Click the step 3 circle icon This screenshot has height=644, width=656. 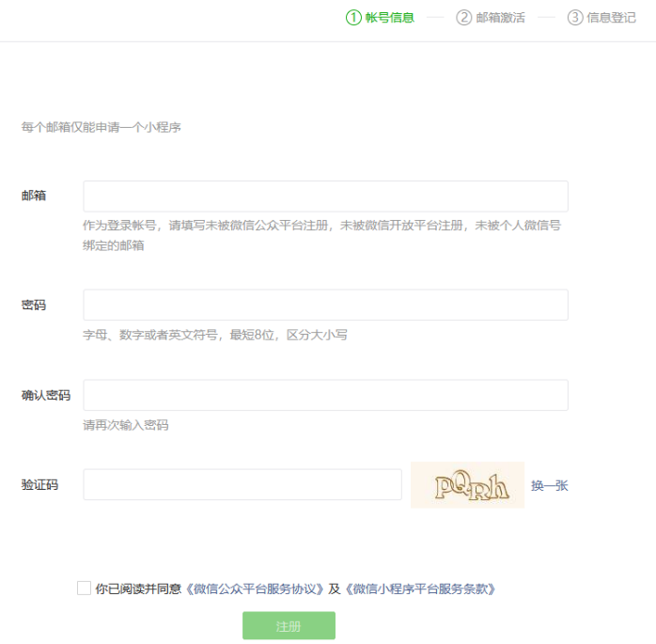575,18
